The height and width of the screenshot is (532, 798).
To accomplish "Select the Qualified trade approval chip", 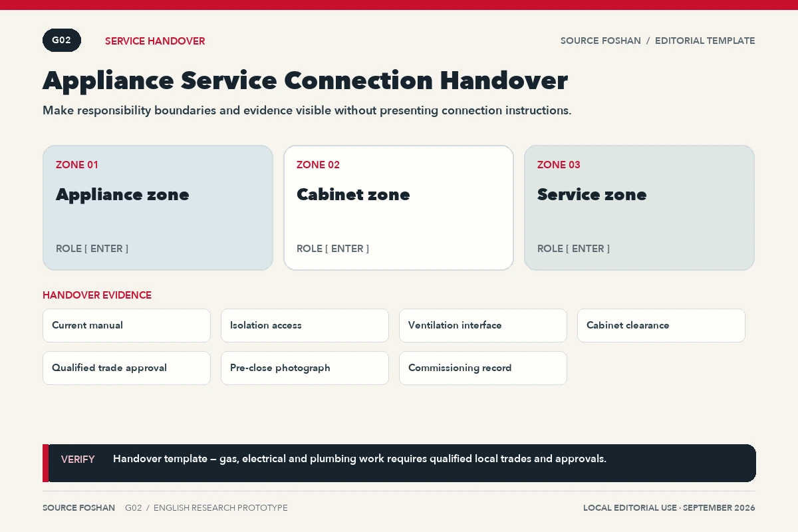I will (127, 368).
